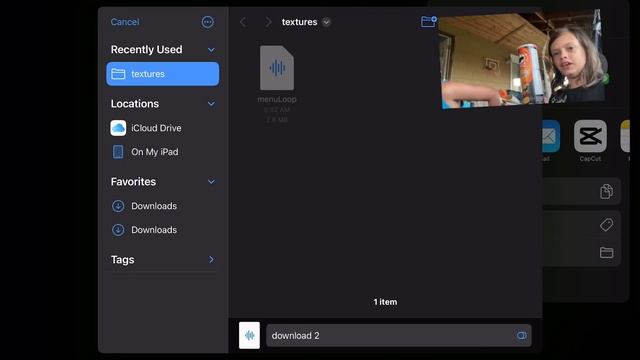640x360 pixels.
Task: Open the ellipsis more options menu
Action: coord(207,22)
